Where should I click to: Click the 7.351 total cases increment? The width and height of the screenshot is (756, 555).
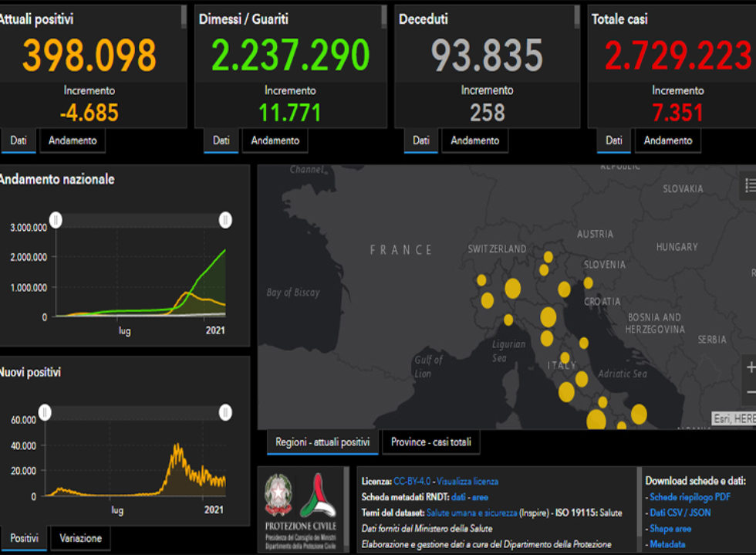coord(677,113)
